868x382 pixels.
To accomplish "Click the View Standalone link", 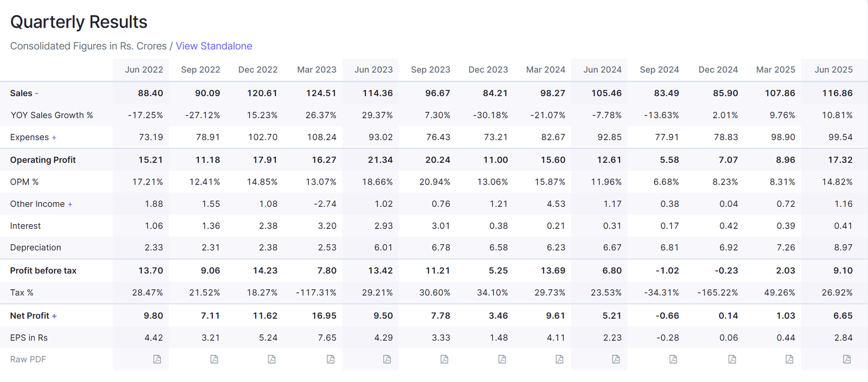I will tap(214, 46).
